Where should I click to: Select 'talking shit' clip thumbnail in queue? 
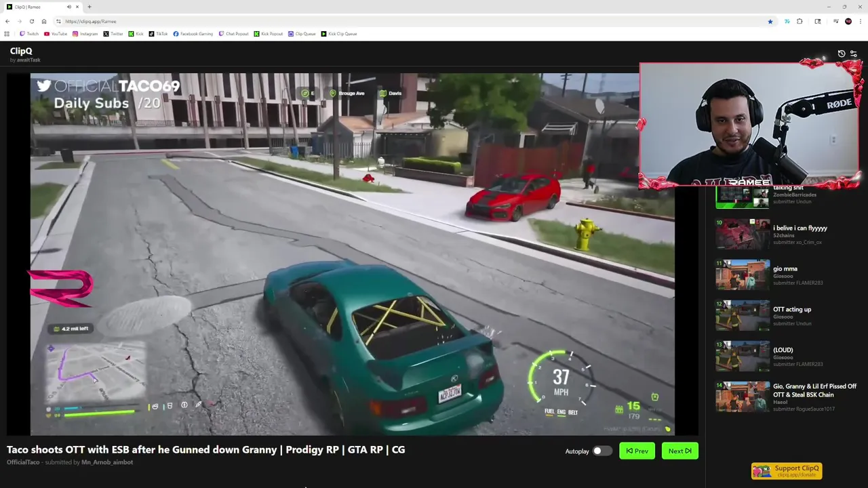pos(743,197)
